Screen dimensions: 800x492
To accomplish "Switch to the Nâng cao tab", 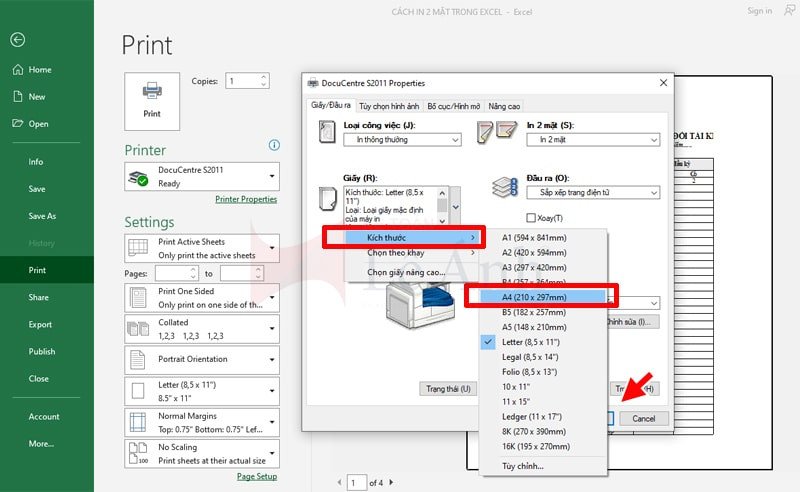I will [505, 106].
